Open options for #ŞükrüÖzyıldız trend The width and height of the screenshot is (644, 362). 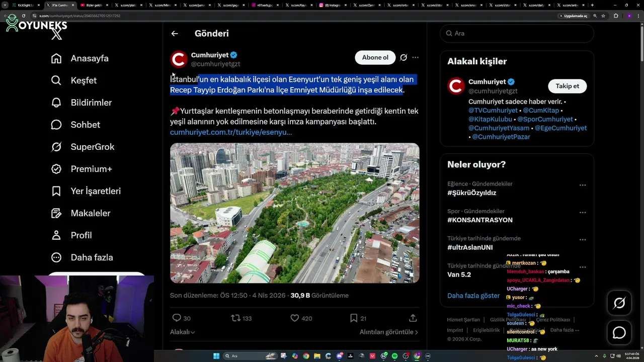pyautogui.click(x=583, y=185)
